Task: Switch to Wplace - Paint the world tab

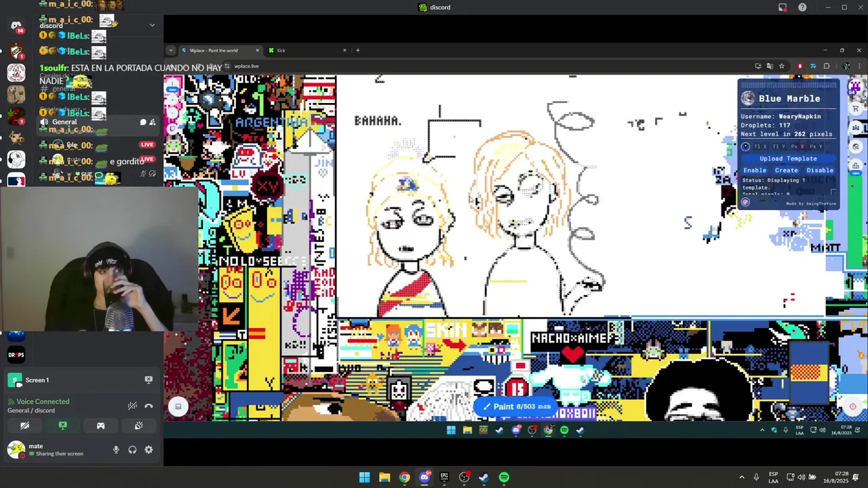Action: pos(220,50)
